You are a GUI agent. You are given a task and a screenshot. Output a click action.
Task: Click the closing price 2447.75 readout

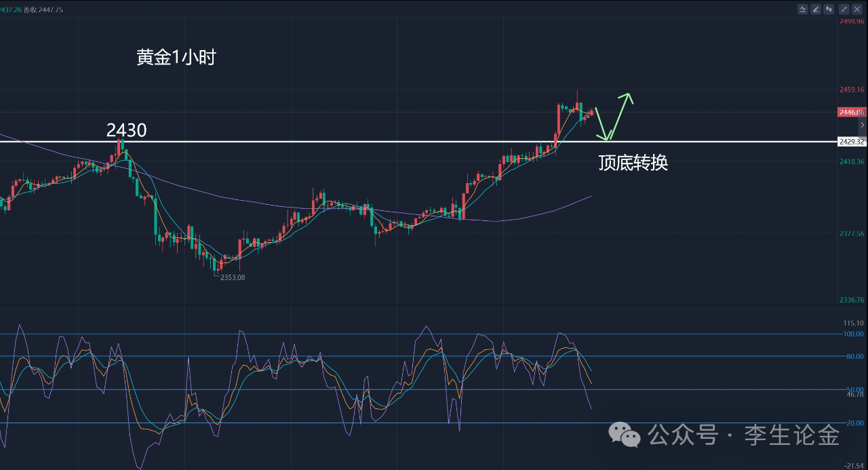click(45, 10)
